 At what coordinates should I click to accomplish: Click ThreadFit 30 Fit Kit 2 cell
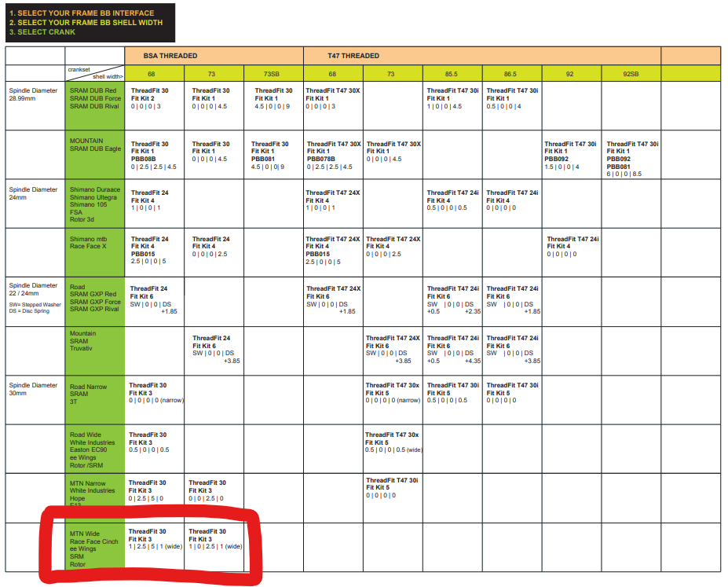155,106
